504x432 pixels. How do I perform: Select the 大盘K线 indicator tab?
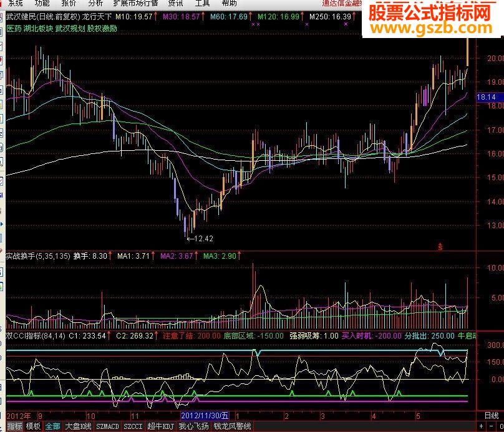point(78,426)
